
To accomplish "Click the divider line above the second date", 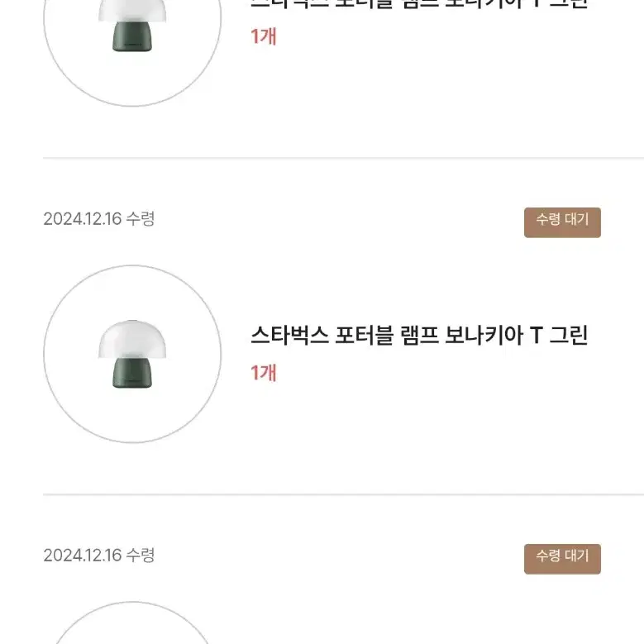I will click(x=343, y=494).
